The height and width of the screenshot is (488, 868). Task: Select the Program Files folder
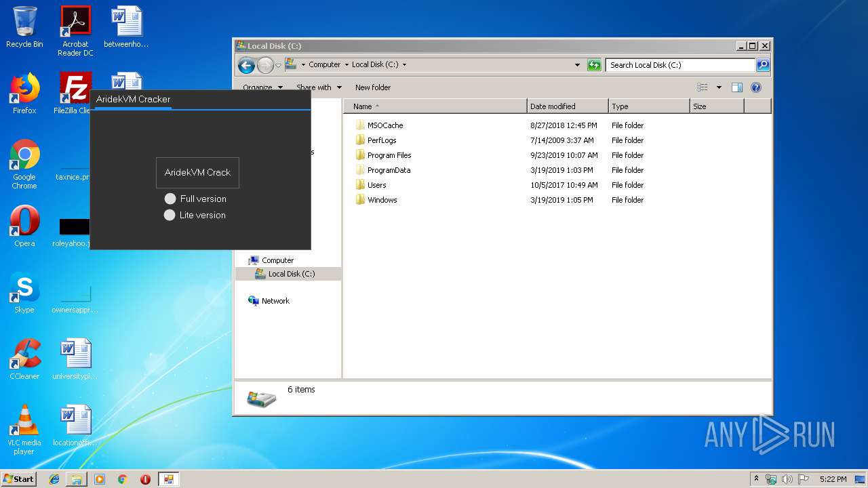click(389, 155)
